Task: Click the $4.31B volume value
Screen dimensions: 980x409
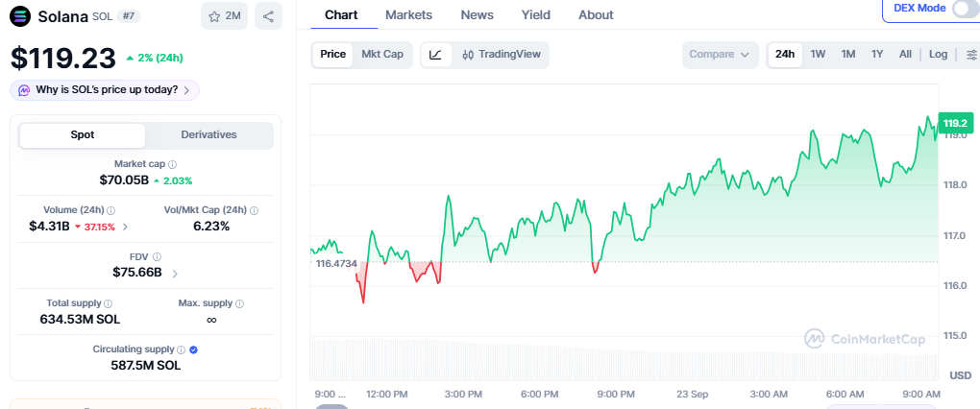Action: click(49, 227)
